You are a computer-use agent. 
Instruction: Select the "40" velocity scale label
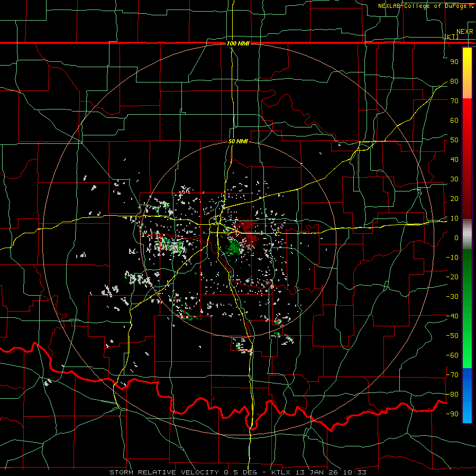[x=454, y=160]
